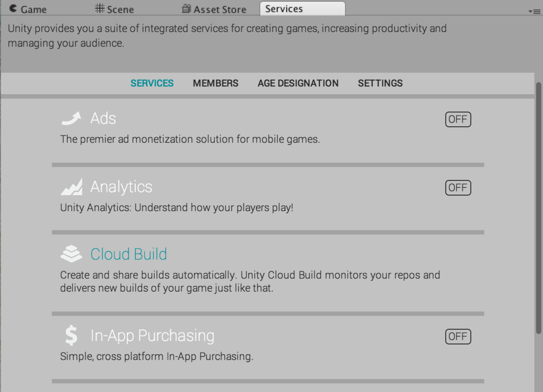Open the Analytics service title
The height and width of the screenshot is (392, 543).
point(121,187)
